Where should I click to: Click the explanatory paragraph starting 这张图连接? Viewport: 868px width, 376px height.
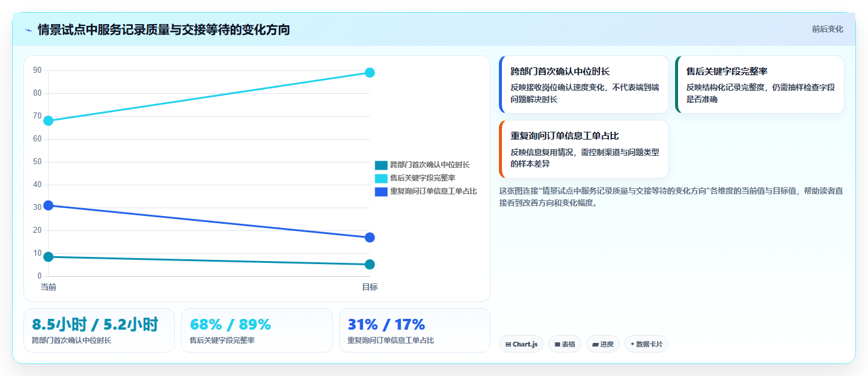tap(671, 197)
